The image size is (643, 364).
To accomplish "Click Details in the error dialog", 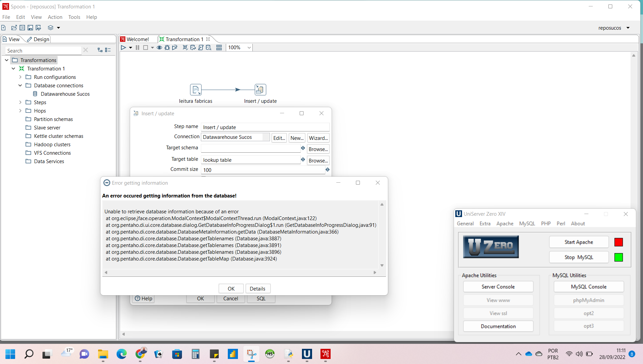I will tap(257, 289).
